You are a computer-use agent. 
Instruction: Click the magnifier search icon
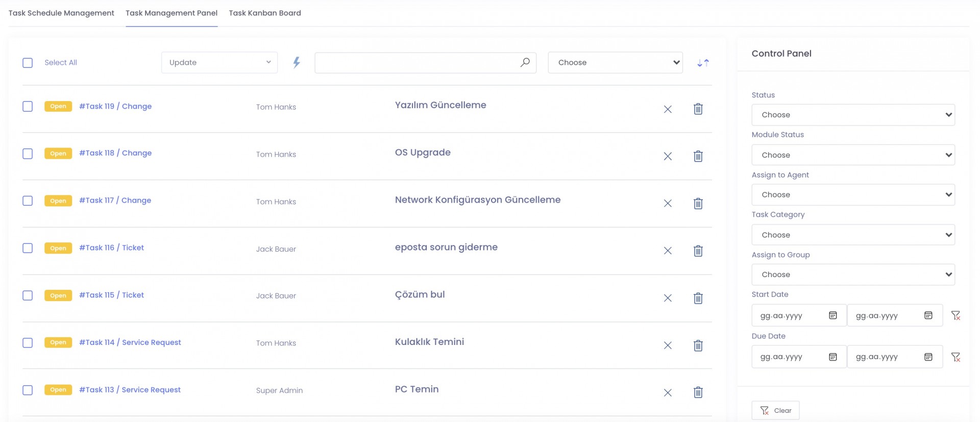coord(525,62)
